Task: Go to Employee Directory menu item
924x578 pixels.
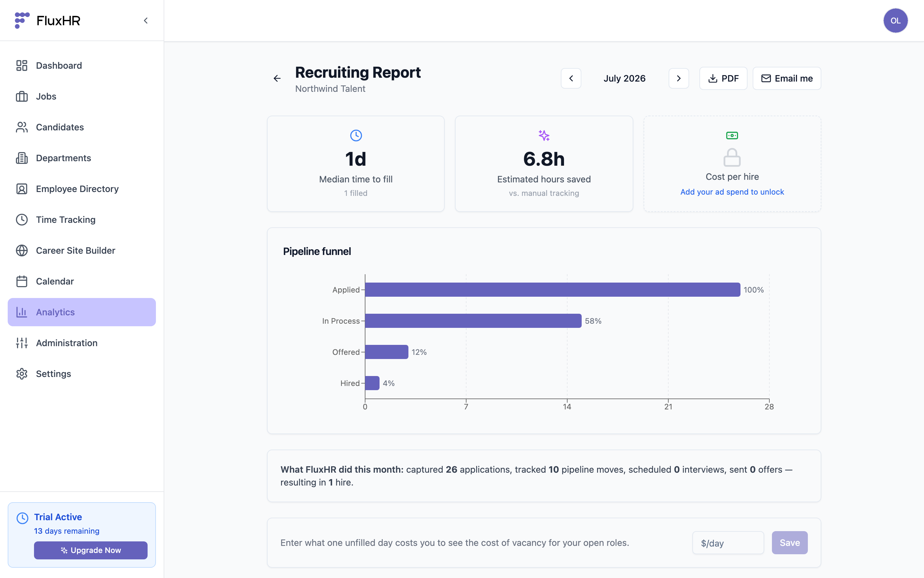Action: pos(82,189)
